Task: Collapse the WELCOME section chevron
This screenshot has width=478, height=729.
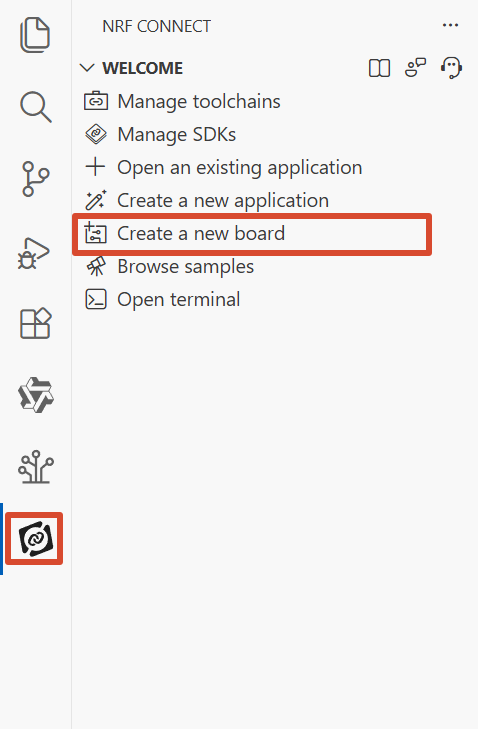Action: 87,68
